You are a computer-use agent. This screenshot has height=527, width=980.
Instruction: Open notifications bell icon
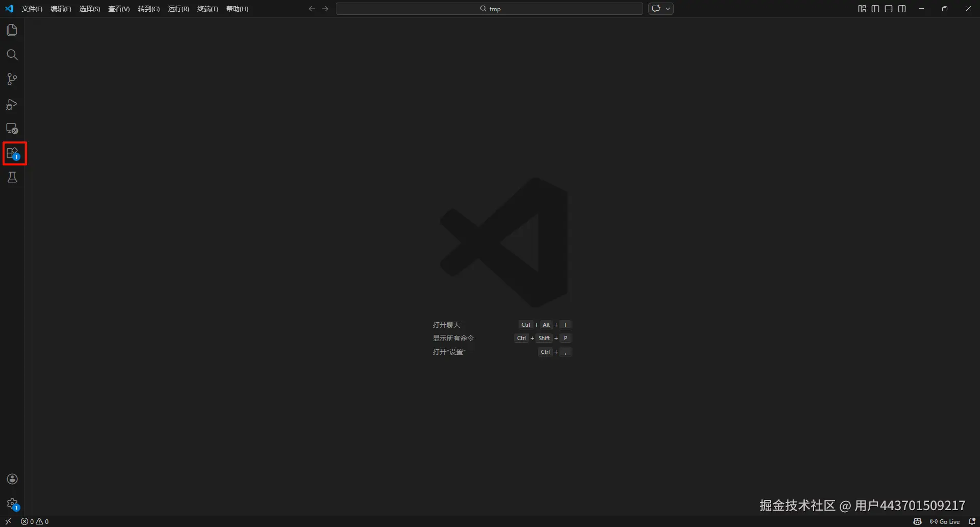[x=972, y=521]
